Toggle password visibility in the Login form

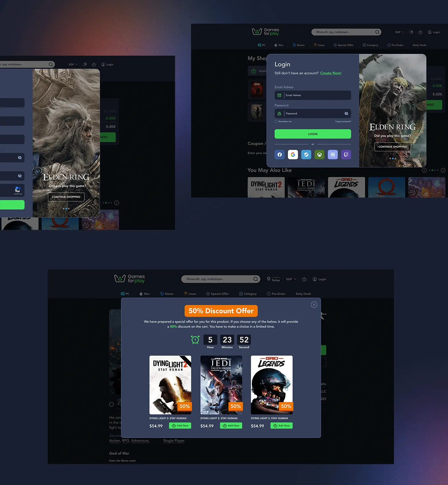346,113
